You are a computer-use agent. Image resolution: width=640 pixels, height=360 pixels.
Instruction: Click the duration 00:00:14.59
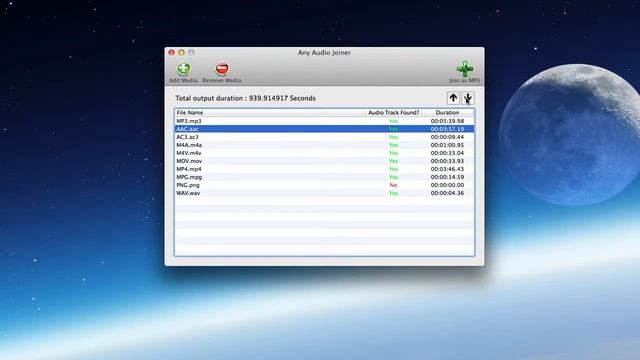pos(447,177)
